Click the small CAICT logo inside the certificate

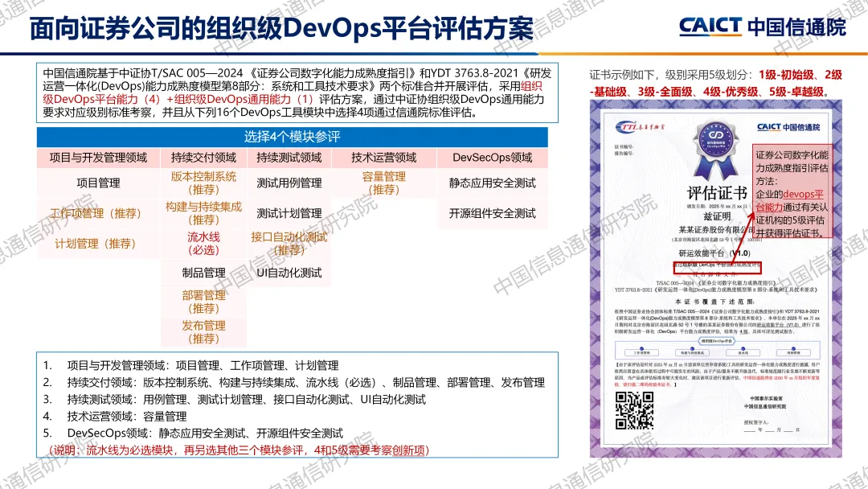(x=788, y=127)
